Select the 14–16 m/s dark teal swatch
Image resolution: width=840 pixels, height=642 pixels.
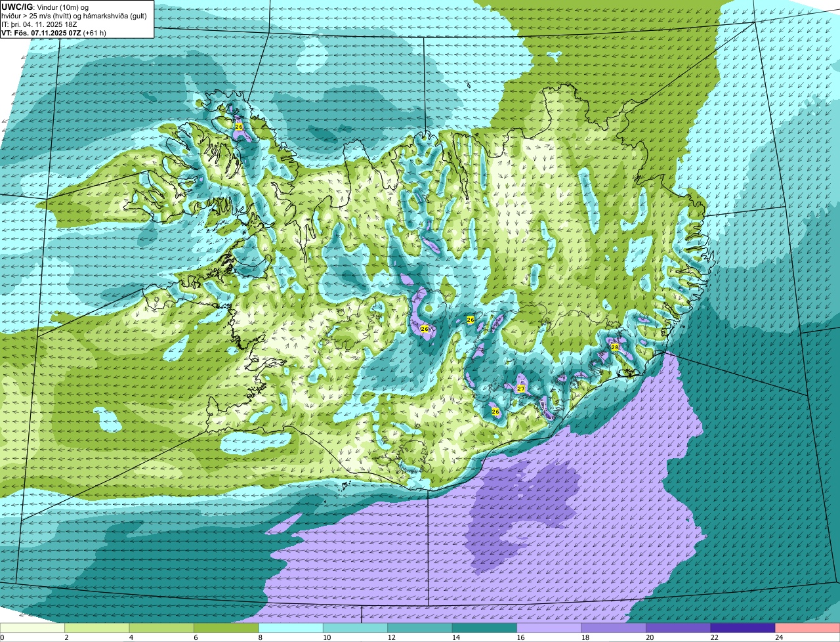[485, 628]
